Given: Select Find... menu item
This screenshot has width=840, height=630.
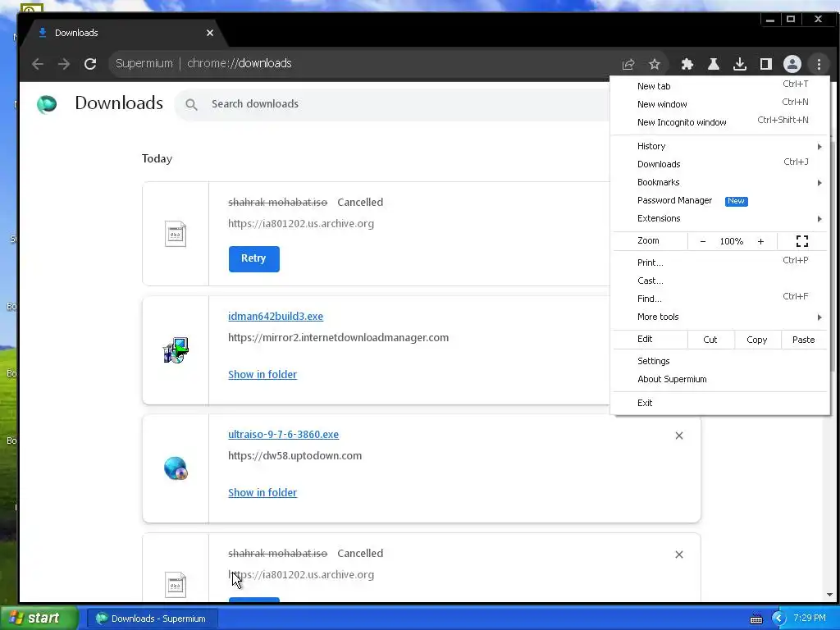Looking at the screenshot, I should pos(720,299).
